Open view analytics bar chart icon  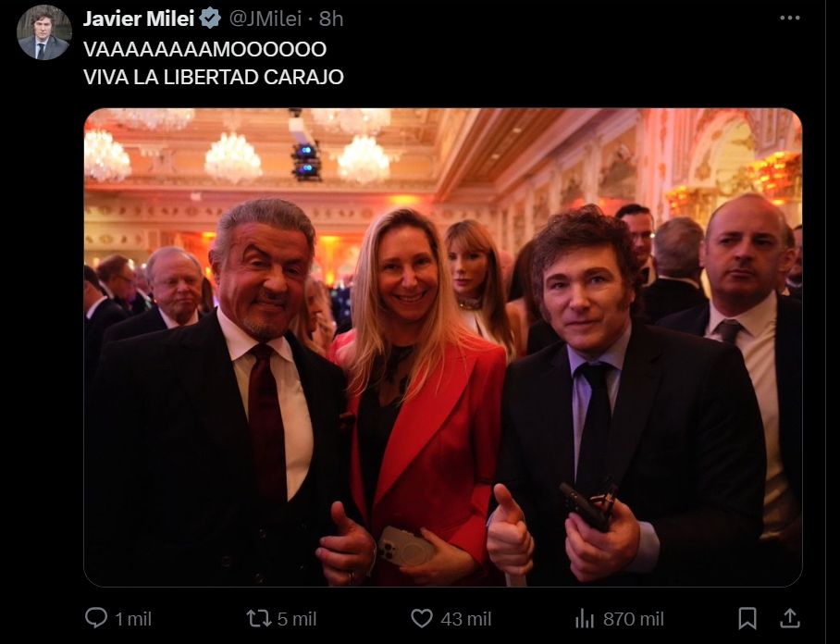tap(585, 618)
